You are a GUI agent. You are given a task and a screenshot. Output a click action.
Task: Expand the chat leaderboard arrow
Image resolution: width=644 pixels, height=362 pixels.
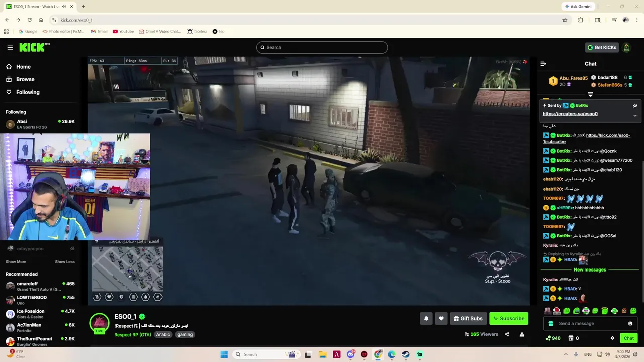590,94
